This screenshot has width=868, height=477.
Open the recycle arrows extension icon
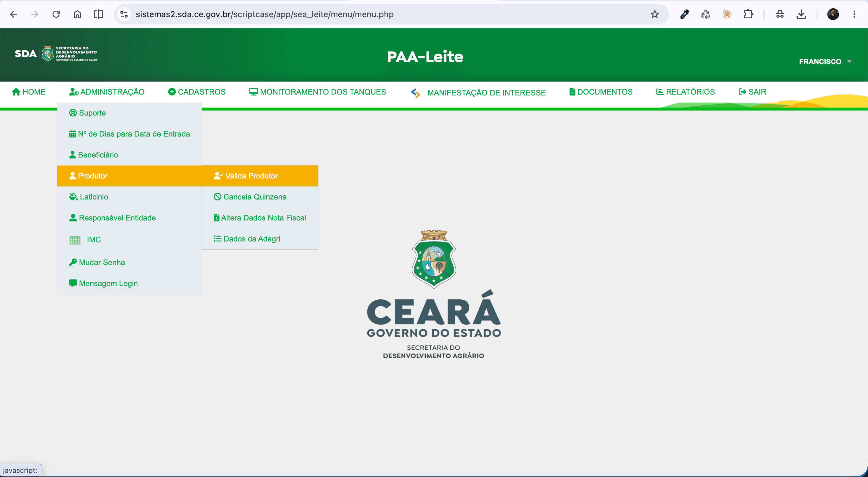(x=706, y=14)
